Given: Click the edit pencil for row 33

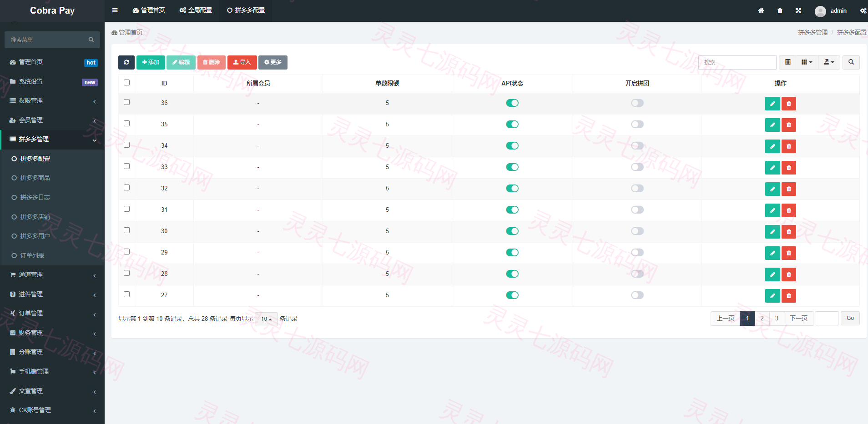Looking at the screenshot, I should (x=772, y=168).
